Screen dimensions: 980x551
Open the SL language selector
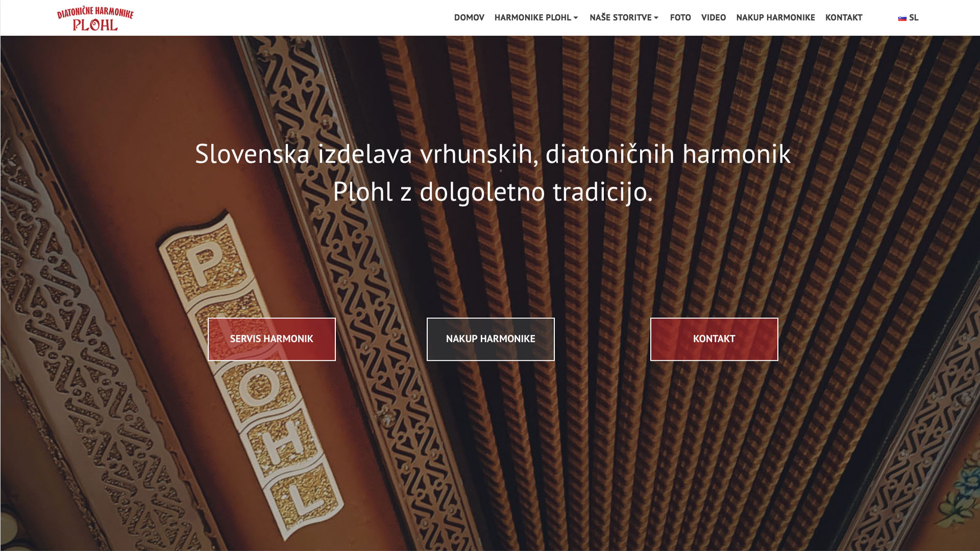coord(909,17)
